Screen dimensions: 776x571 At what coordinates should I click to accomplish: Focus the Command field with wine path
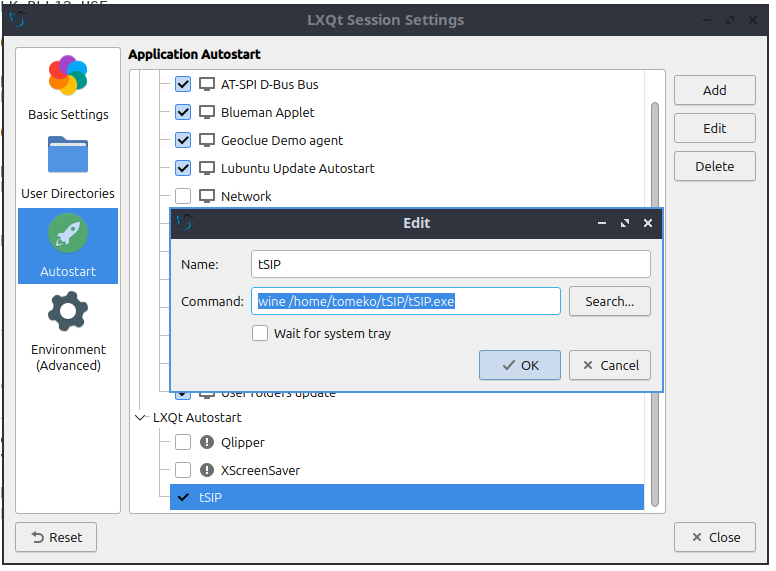point(406,301)
